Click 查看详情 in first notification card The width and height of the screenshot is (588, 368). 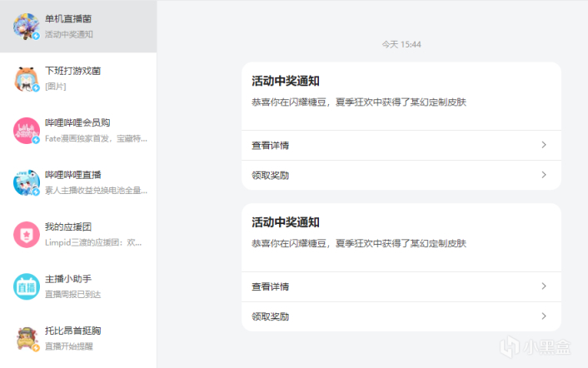[x=401, y=146]
